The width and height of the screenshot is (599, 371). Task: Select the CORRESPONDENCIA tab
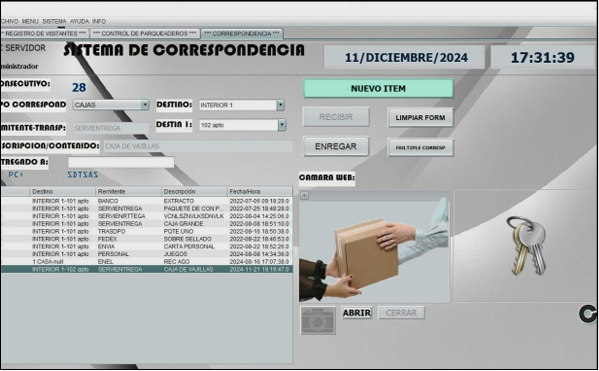[x=241, y=34]
